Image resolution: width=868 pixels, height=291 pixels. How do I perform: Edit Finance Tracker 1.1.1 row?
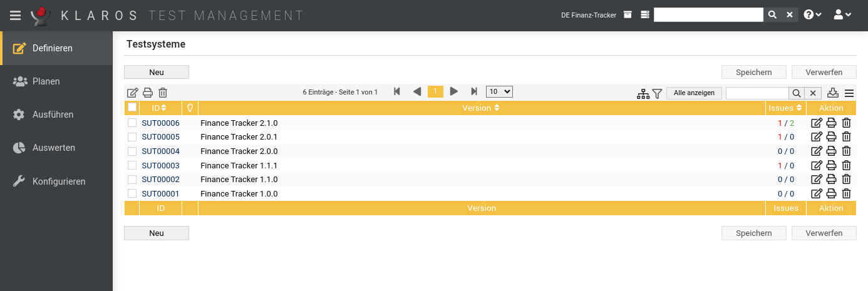pyautogui.click(x=817, y=165)
